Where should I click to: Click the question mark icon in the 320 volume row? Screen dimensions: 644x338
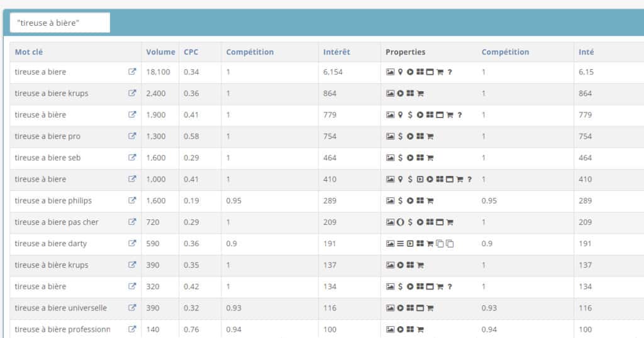[450, 286]
